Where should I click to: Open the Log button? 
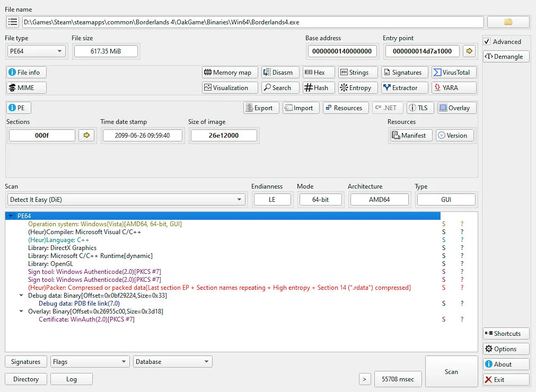[71, 379]
